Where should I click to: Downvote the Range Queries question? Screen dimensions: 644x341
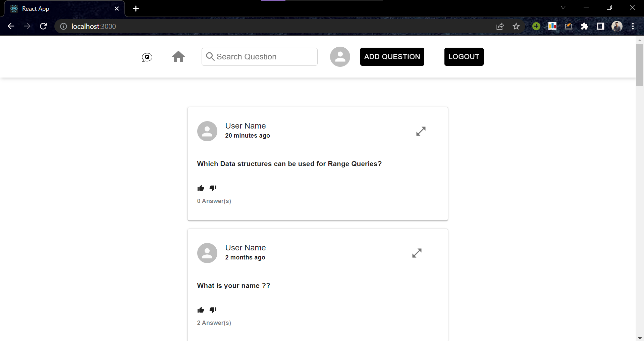(x=213, y=188)
